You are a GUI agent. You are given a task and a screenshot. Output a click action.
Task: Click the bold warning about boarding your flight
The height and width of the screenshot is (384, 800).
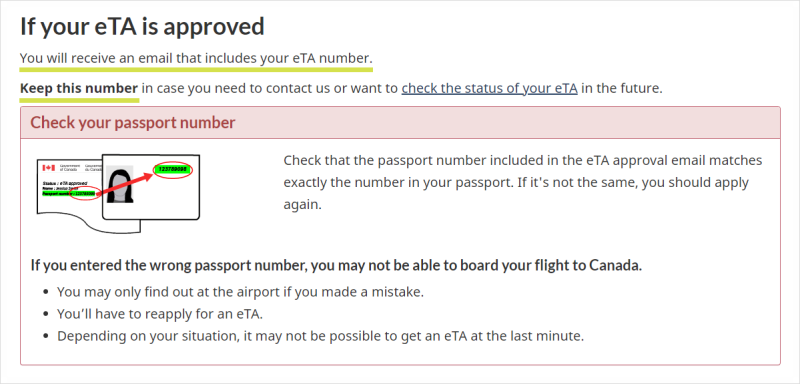click(336, 266)
